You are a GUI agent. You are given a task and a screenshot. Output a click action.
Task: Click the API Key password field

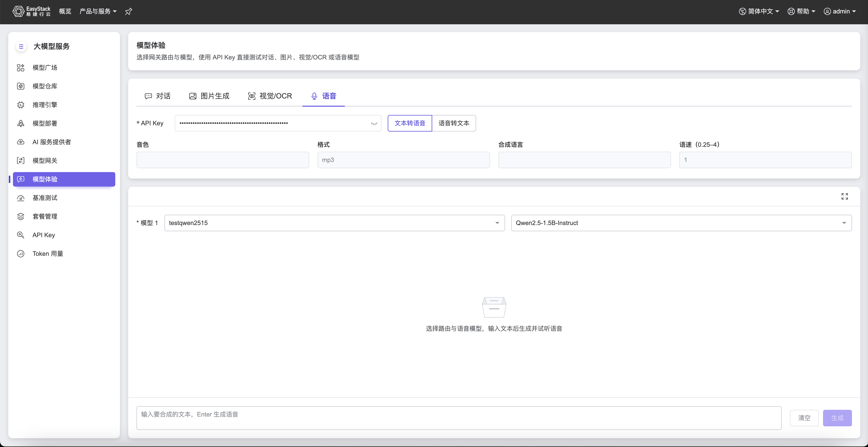(278, 123)
